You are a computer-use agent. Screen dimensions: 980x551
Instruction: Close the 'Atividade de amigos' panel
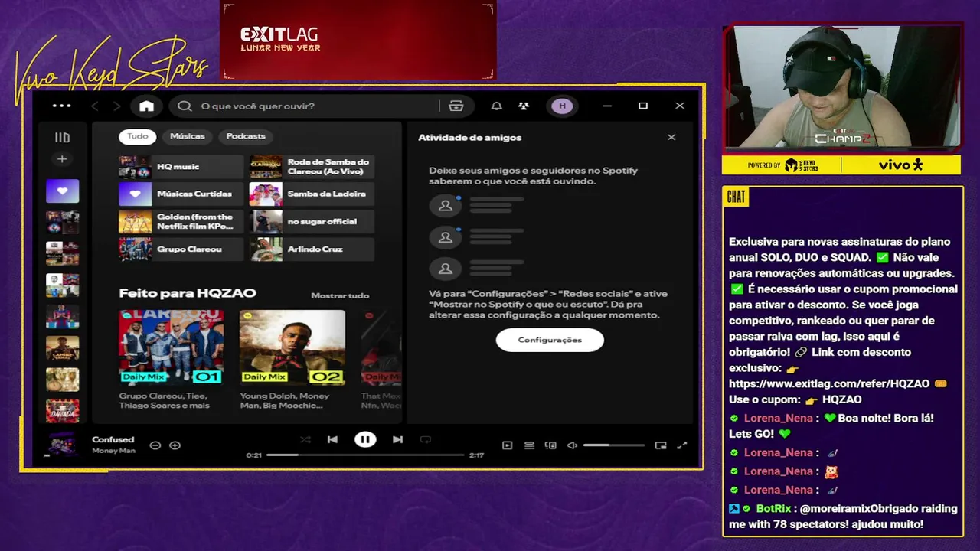click(671, 138)
